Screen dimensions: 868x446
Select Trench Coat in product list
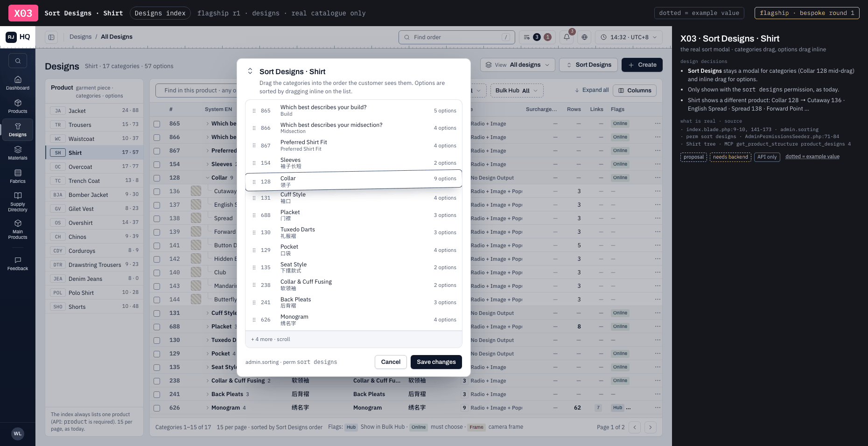[94, 181]
